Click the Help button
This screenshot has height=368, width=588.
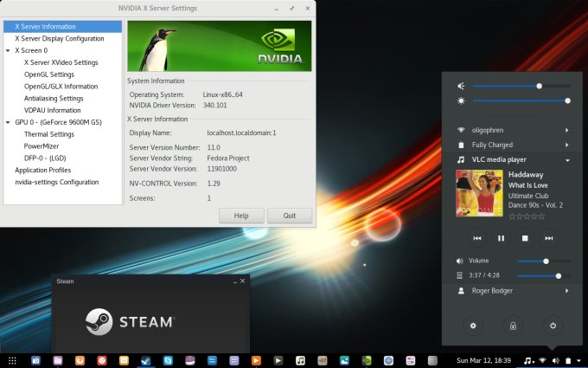(x=241, y=216)
